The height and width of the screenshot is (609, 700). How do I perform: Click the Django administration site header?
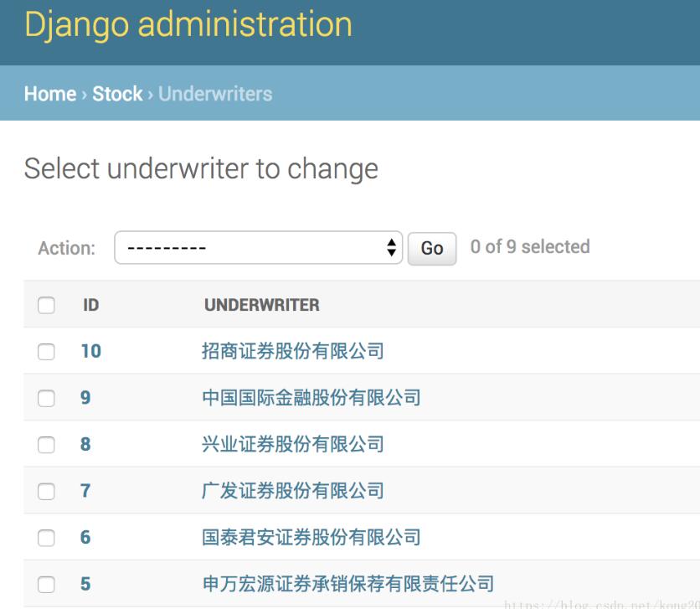(x=188, y=24)
